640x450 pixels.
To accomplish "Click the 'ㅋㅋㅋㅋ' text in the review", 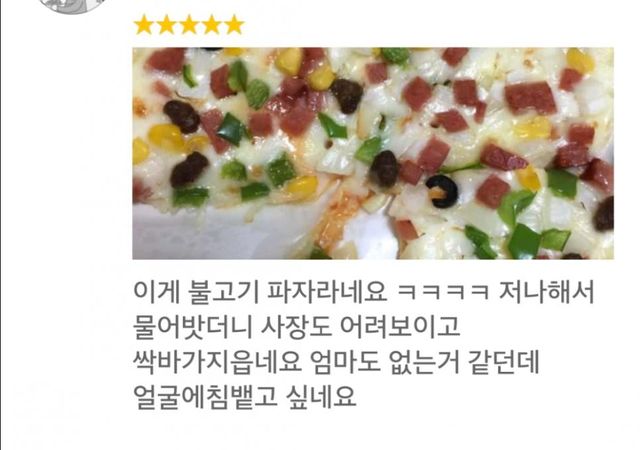I will tap(442, 292).
